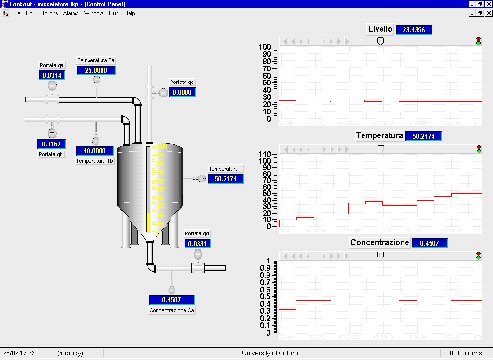Click the Temperatura chart cursor marker

(x=381, y=148)
